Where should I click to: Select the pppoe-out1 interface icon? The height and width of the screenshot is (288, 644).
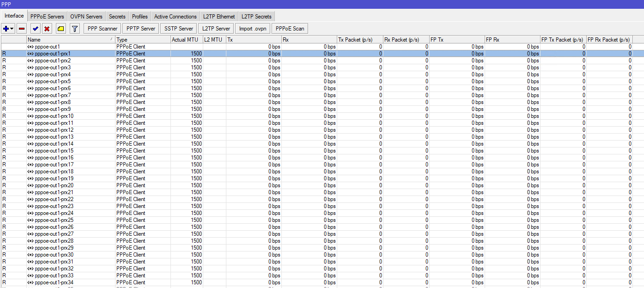[x=30, y=47]
